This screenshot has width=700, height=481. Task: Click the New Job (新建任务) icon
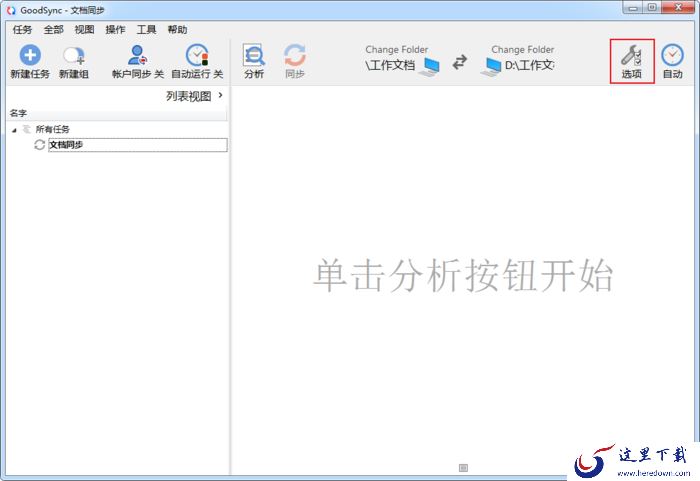(x=30, y=55)
